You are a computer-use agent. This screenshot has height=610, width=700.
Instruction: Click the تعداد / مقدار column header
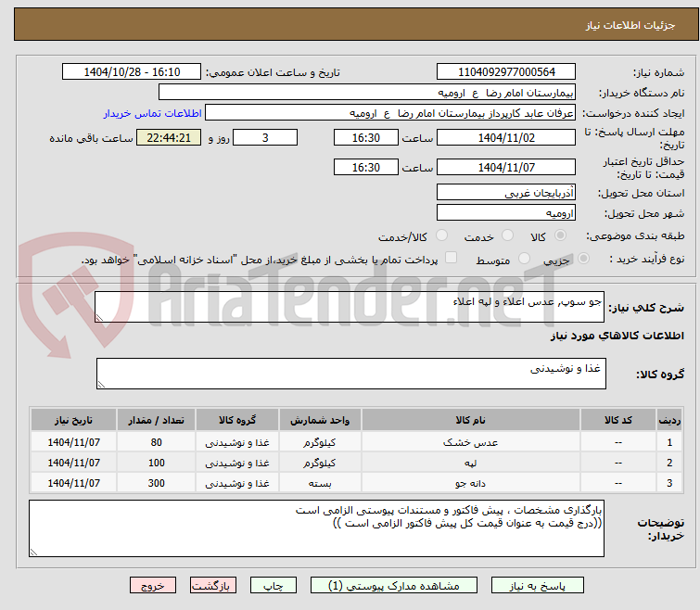click(x=157, y=420)
